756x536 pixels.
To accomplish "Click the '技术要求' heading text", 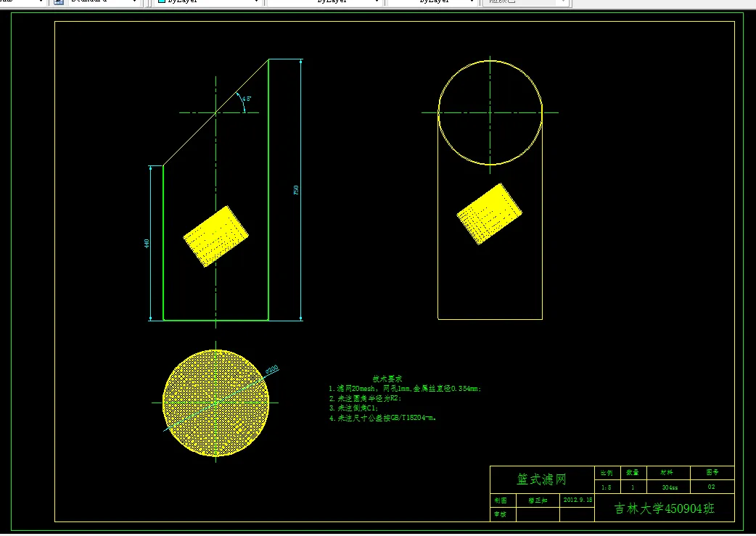I will click(387, 379).
